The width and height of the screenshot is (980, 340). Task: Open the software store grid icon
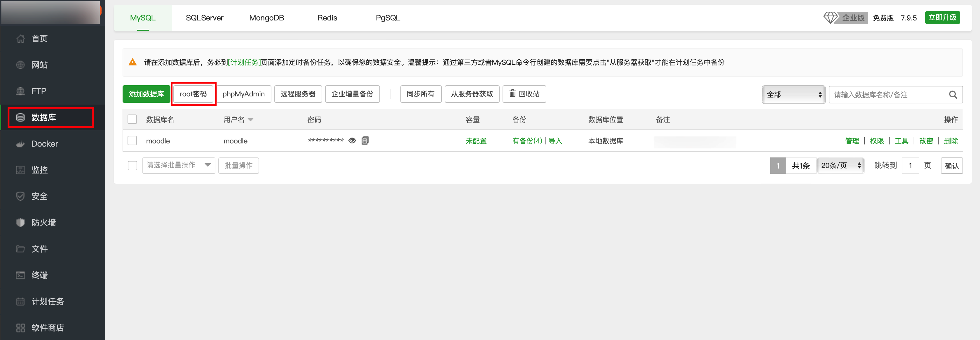click(20, 328)
